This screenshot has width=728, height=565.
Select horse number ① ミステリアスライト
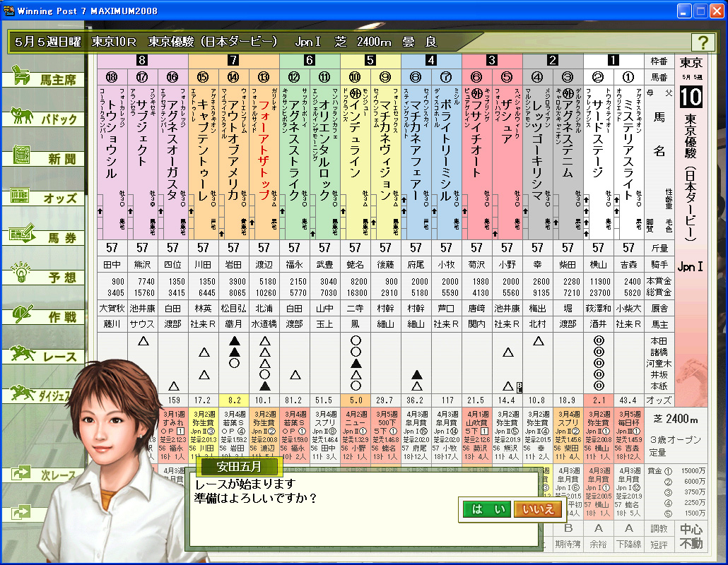click(628, 162)
